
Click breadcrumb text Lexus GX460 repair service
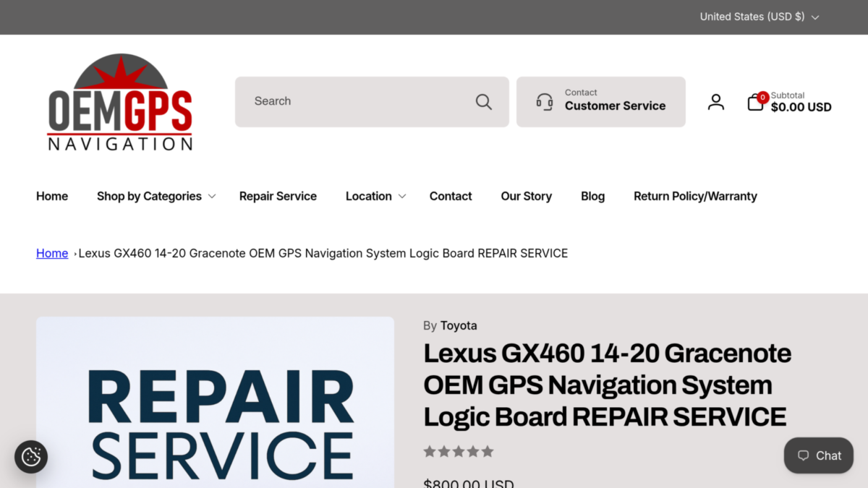323,253
